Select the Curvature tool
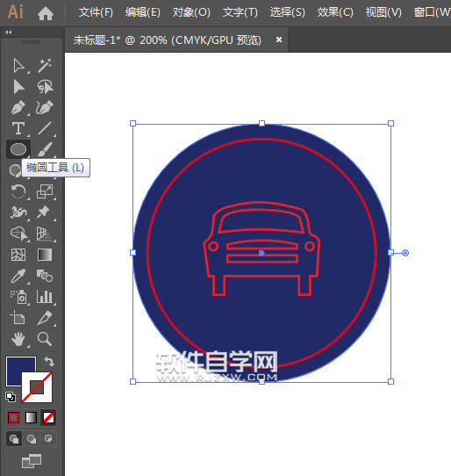The image size is (451, 476). (45, 107)
